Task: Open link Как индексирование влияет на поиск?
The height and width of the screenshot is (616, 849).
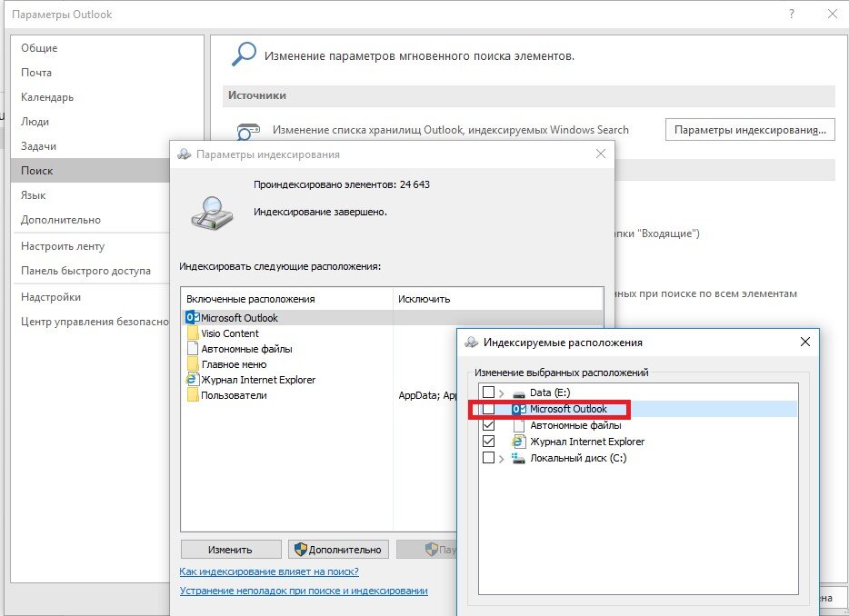Action: pos(269,571)
